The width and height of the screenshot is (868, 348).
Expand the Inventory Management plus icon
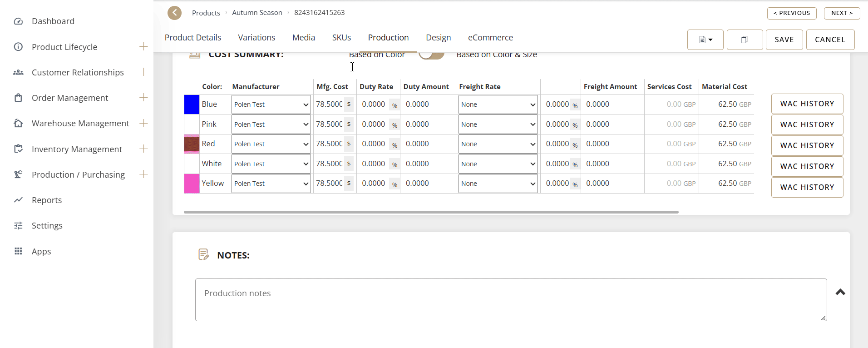[x=143, y=149]
